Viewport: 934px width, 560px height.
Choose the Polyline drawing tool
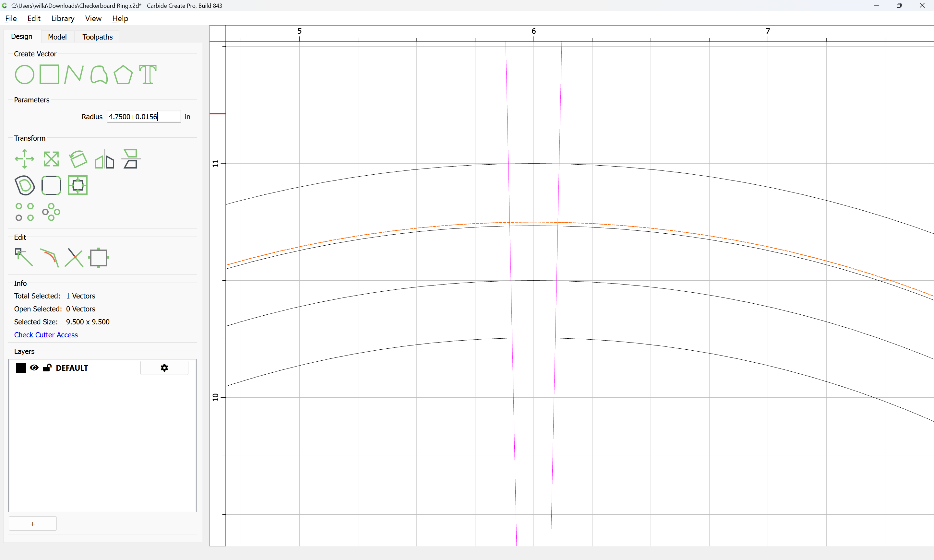[74, 74]
